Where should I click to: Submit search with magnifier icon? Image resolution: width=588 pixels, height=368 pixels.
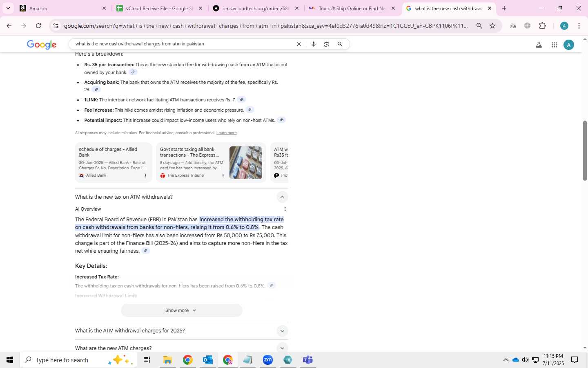[x=340, y=44]
